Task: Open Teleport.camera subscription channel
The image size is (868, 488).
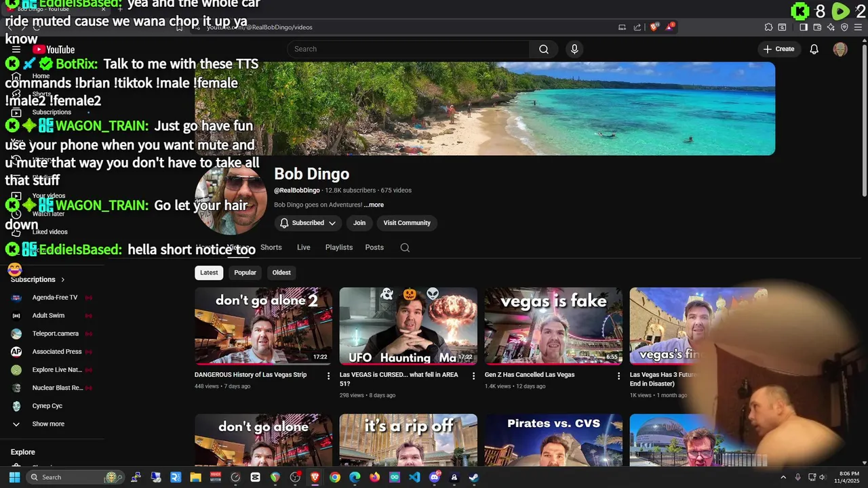Action: [x=53, y=333]
